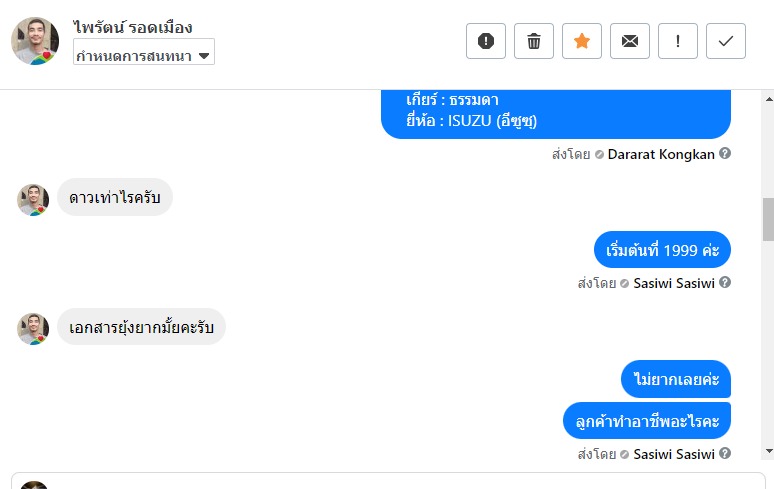Click avatar beside ดาวเท่าไรครับ message
This screenshot has width=774, height=489.
coord(33,199)
